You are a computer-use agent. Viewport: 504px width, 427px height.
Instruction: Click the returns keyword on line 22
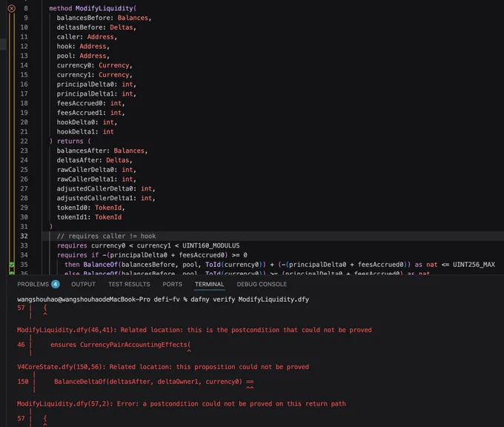point(70,141)
